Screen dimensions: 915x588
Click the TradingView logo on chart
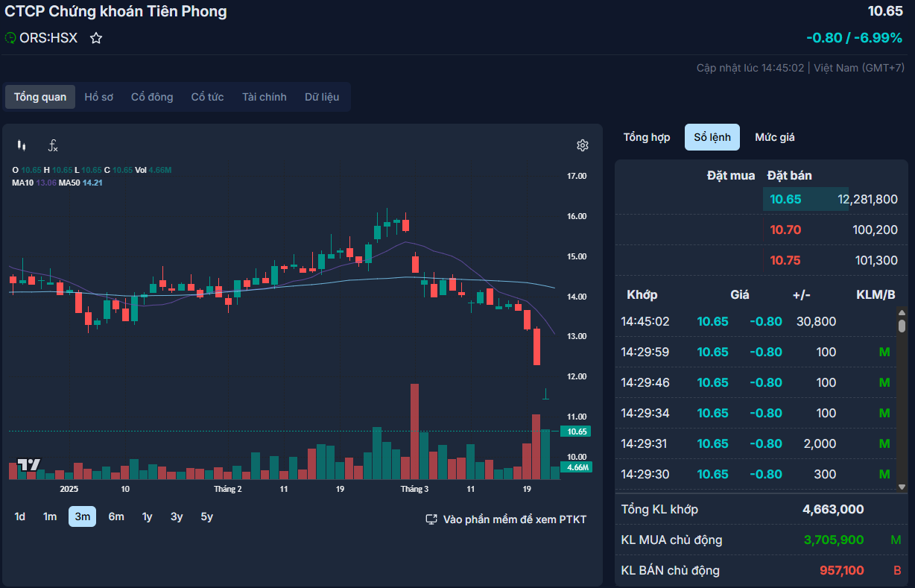point(29,464)
